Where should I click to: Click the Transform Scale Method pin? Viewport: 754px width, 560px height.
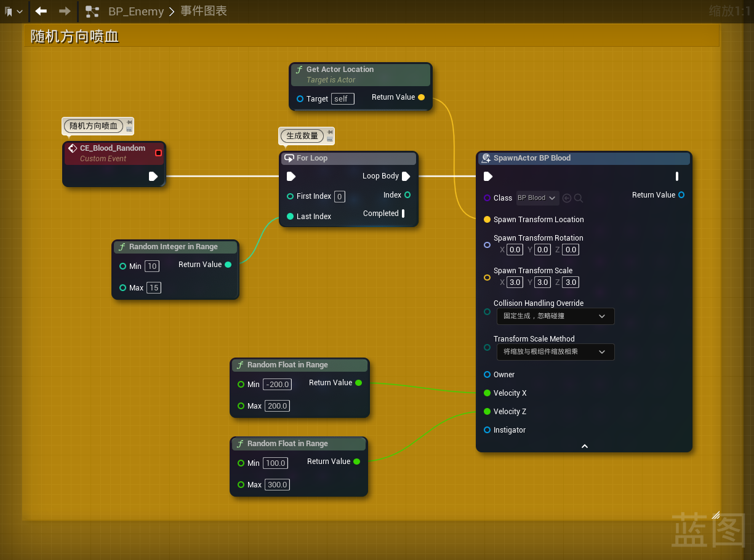[x=487, y=348]
